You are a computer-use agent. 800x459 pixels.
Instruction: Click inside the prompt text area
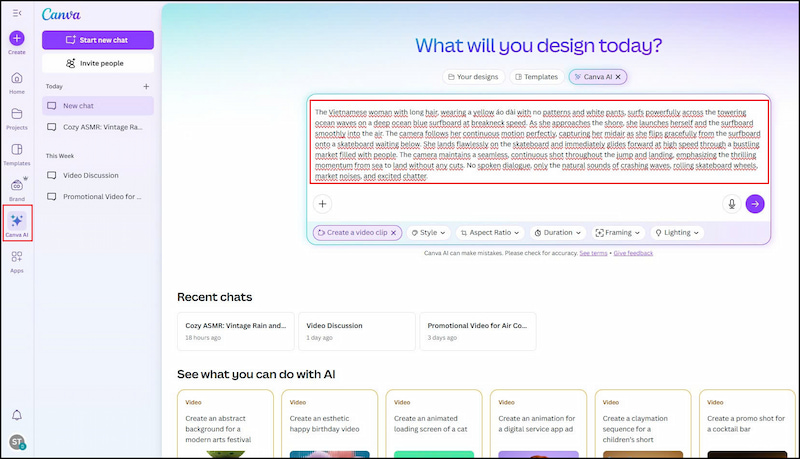(x=539, y=142)
